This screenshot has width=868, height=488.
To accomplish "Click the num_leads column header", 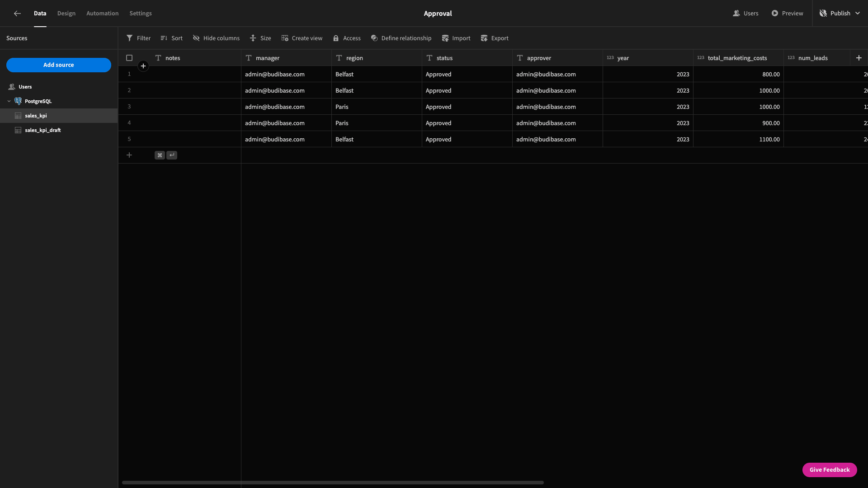I will pos(817,58).
